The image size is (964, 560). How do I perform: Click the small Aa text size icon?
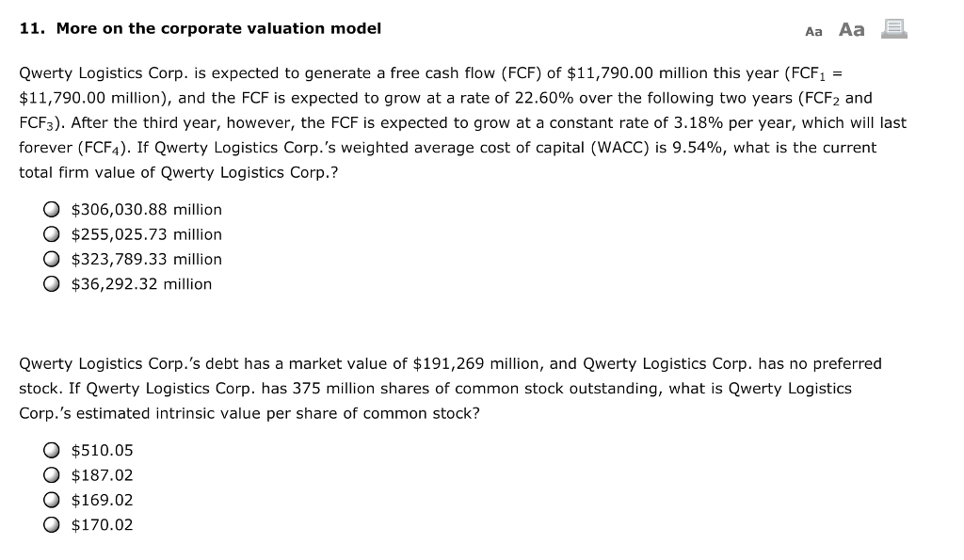pyautogui.click(x=812, y=29)
